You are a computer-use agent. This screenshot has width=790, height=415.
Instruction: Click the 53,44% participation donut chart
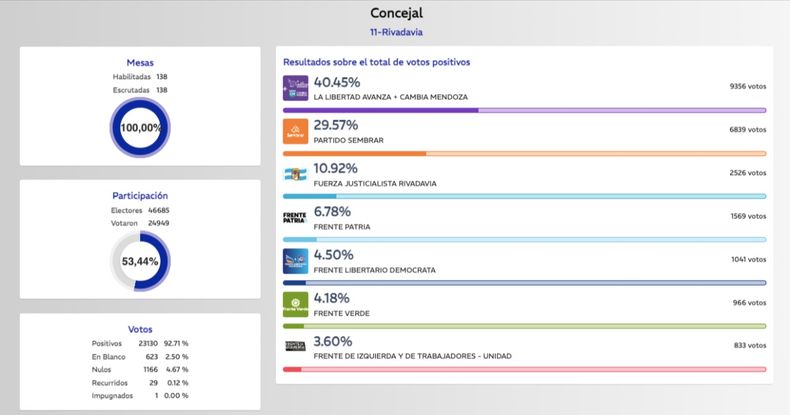pos(140,261)
